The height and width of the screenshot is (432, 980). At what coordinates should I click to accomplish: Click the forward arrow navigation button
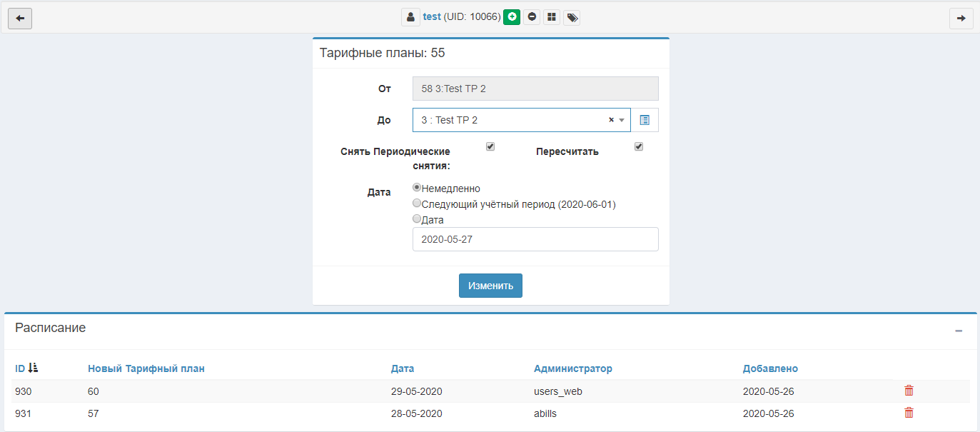coord(961,19)
